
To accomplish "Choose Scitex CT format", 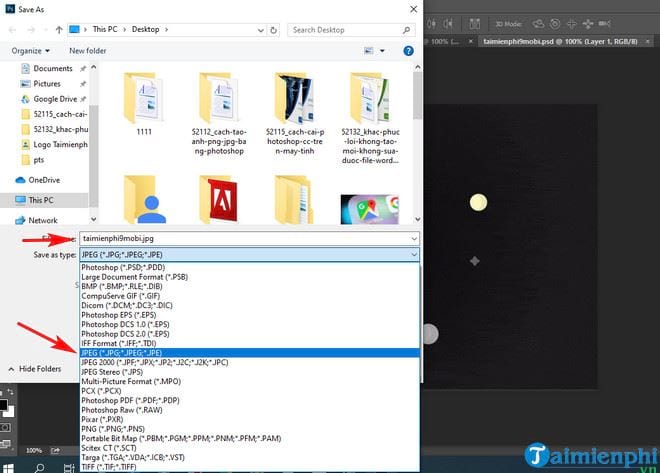I will (250, 448).
